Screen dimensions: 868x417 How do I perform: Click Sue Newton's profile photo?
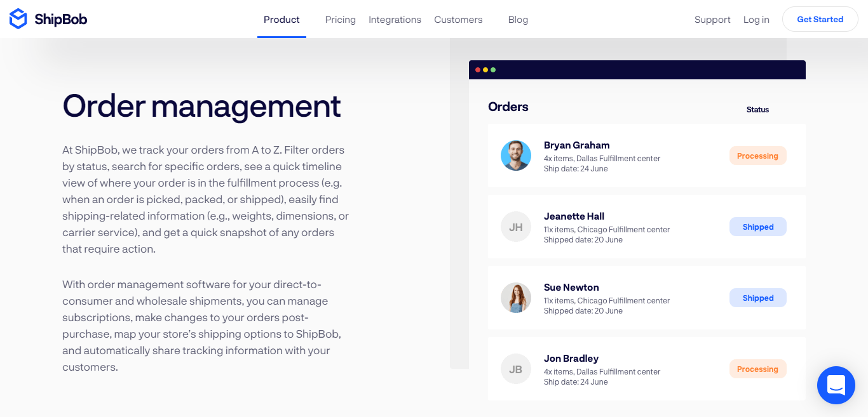[516, 298]
